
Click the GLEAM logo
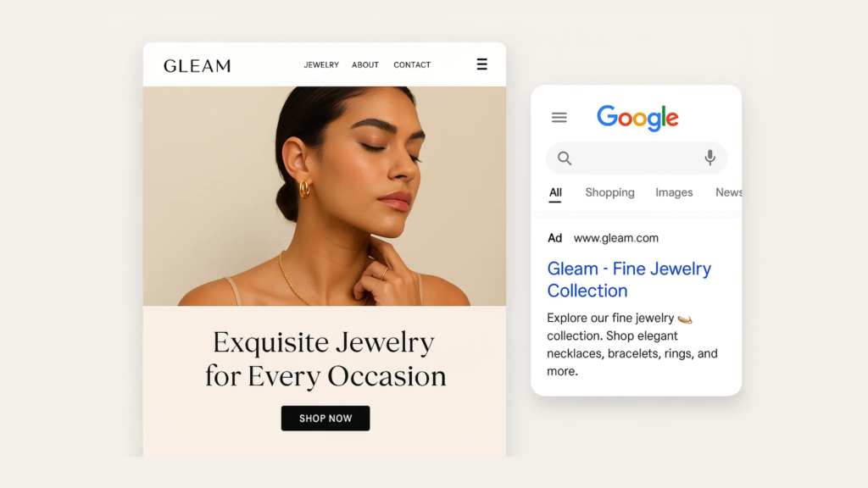point(197,66)
